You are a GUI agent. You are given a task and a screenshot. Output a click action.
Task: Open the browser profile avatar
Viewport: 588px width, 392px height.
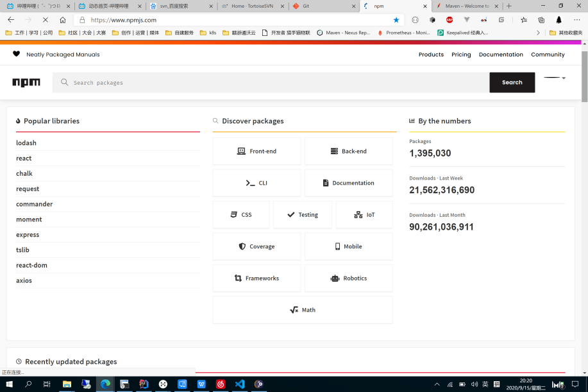click(x=559, y=20)
